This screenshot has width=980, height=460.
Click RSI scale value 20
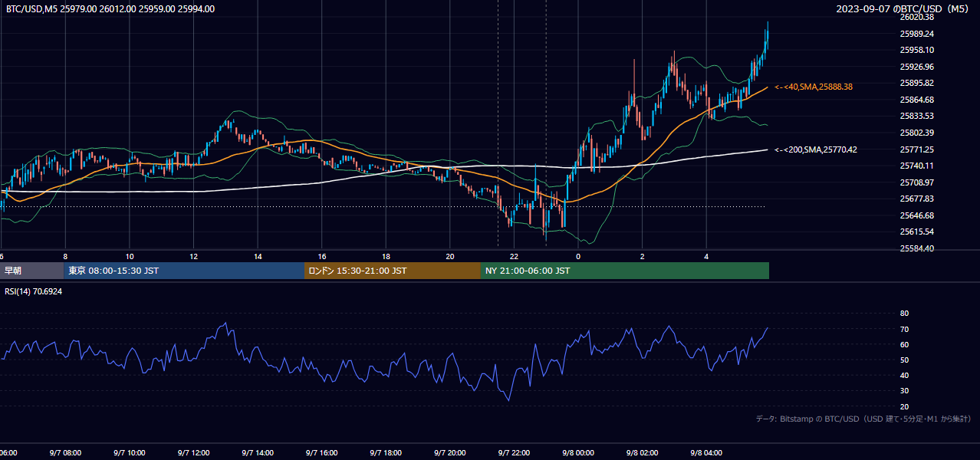pyautogui.click(x=904, y=406)
